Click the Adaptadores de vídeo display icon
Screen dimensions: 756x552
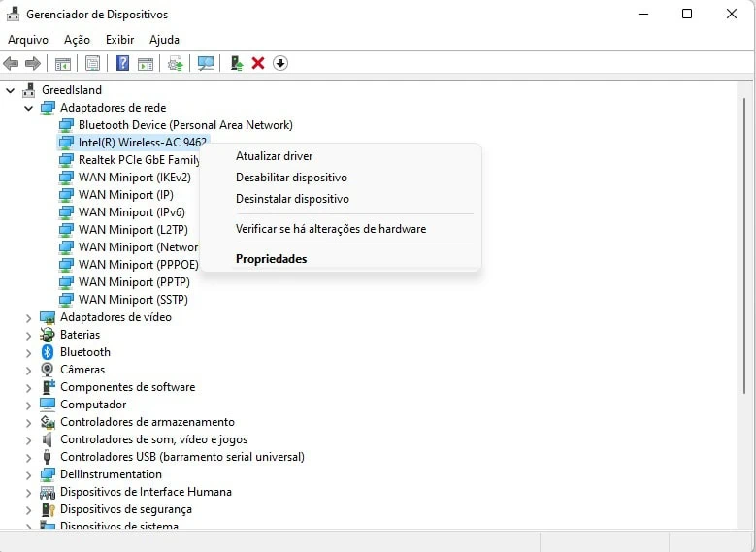point(48,317)
